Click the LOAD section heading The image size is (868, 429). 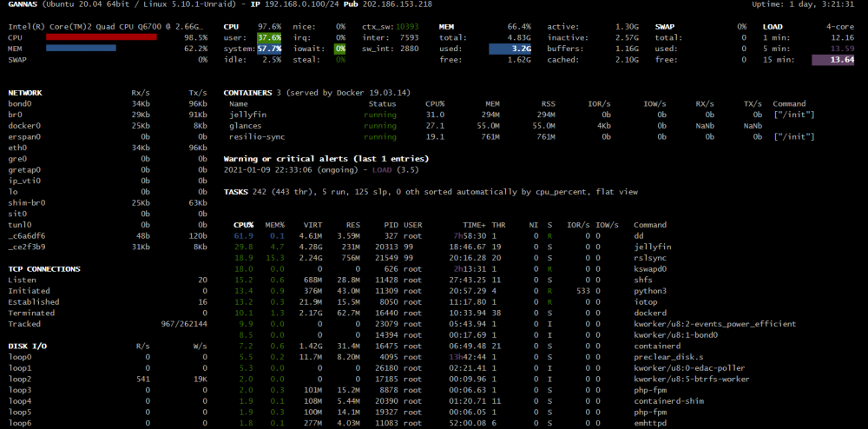773,27
